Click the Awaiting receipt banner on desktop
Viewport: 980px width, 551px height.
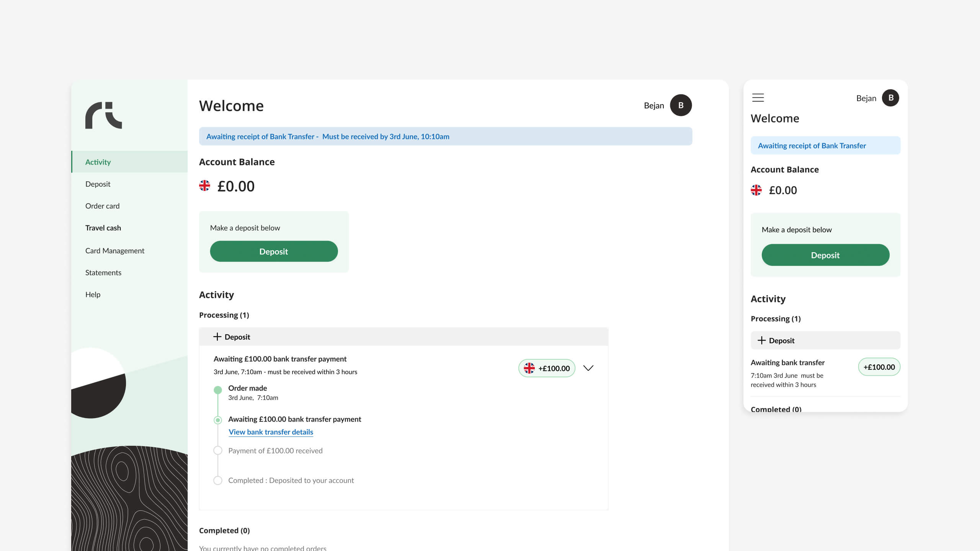coord(445,137)
